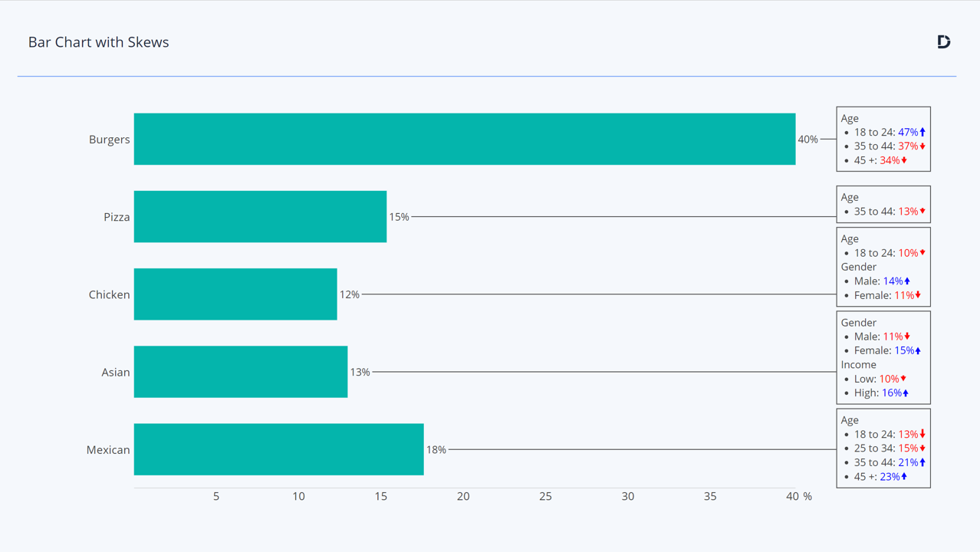The height and width of the screenshot is (552, 980).
Task: Click the Burgers category axis label
Action: [x=110, y=140]
